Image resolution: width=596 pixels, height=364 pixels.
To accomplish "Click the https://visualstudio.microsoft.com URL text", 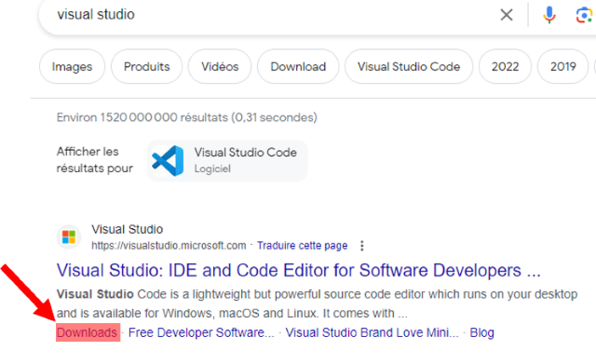I will coord(169,246).
